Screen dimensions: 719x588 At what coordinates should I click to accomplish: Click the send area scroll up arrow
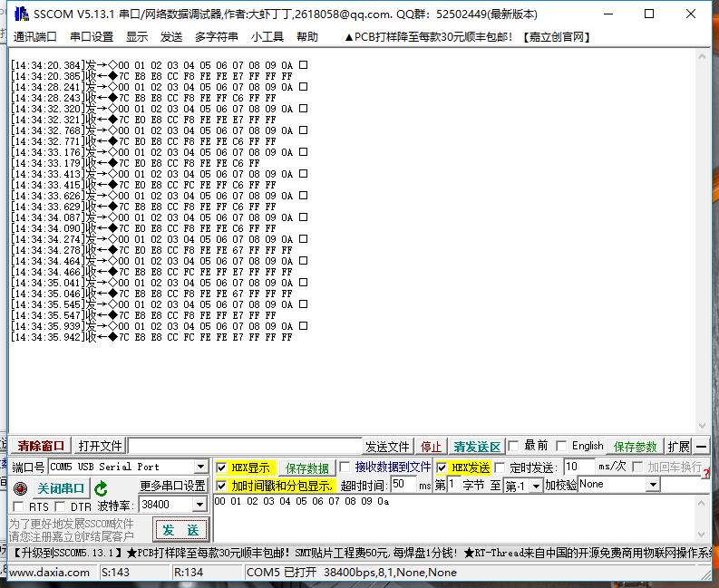(702, 503)
